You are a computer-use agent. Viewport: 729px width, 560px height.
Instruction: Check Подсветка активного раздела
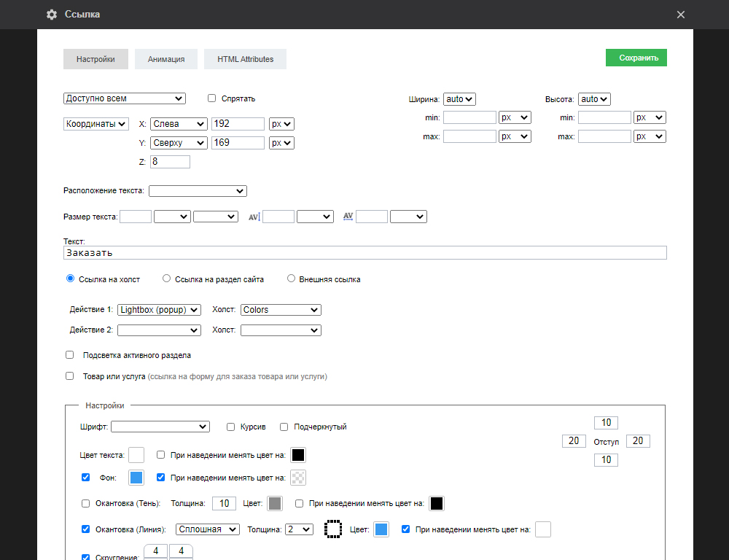[70, 355]
